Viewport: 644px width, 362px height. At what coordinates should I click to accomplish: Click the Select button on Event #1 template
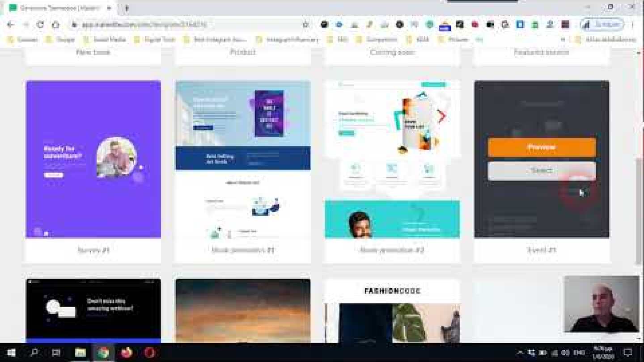(542, 171)
